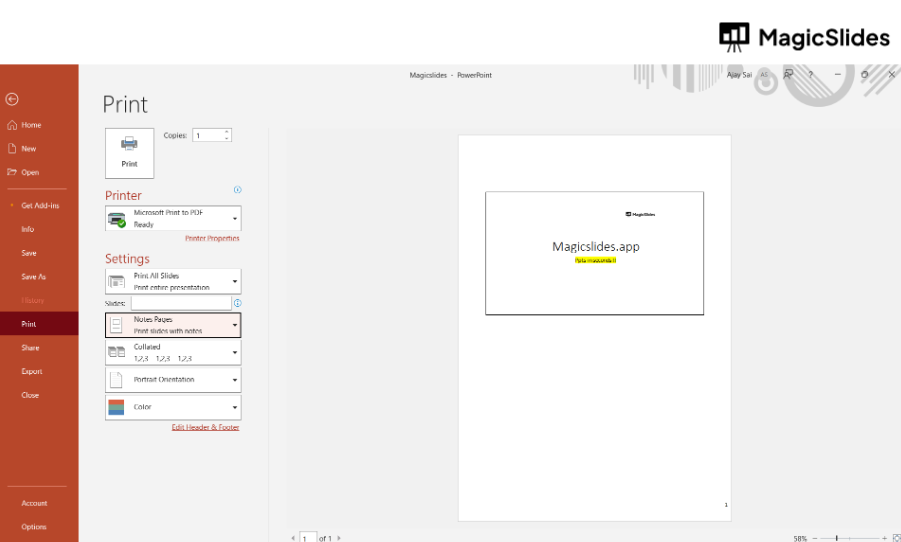Viewport: 901px width, 542px height.
Task: Open the Account page
Action: pyautogui.click(x=34, y=503)
